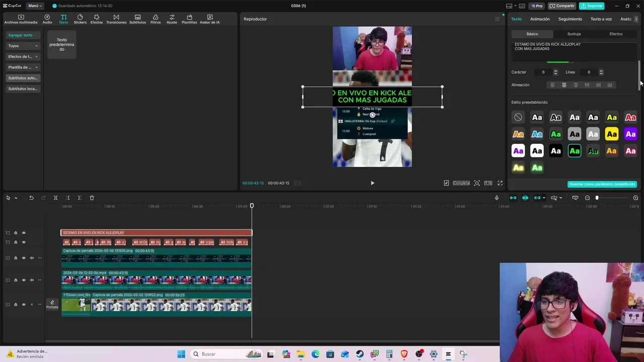The image size is (644, 362).
Task: Open the Transiciones panel
Action: [116, 19]
